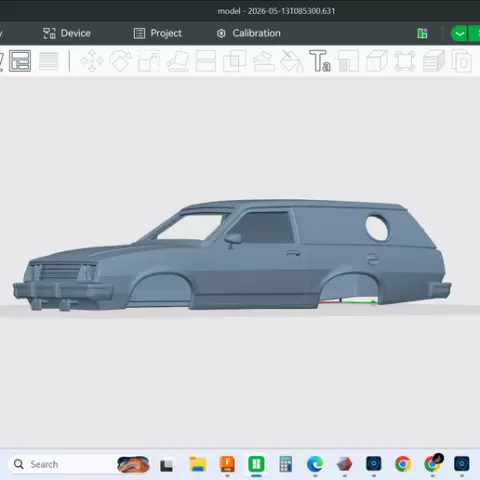Open the first dark blue app icon on the taskbar
Viewport: 480px width, 480px height.
[374, 464]
